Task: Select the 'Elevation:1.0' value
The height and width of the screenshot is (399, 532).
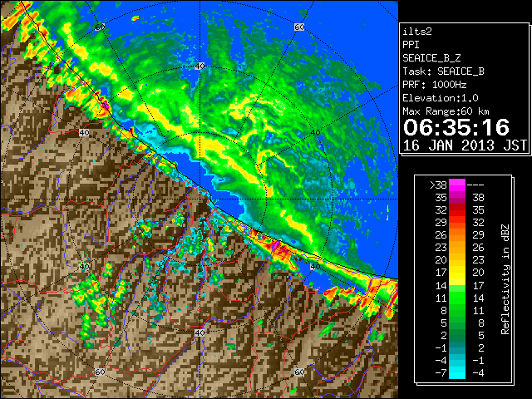Action: click(x=440, y=98)
